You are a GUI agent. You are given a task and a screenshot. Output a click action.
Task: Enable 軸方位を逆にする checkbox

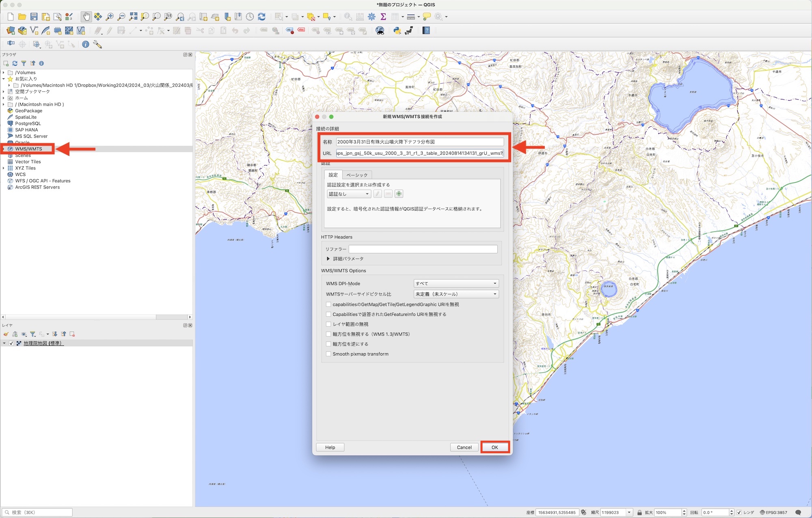tap(328, 344)
